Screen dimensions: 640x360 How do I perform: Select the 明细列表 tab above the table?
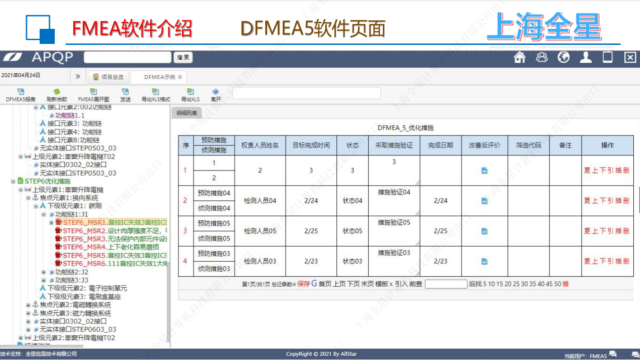(x=187, y=113)
